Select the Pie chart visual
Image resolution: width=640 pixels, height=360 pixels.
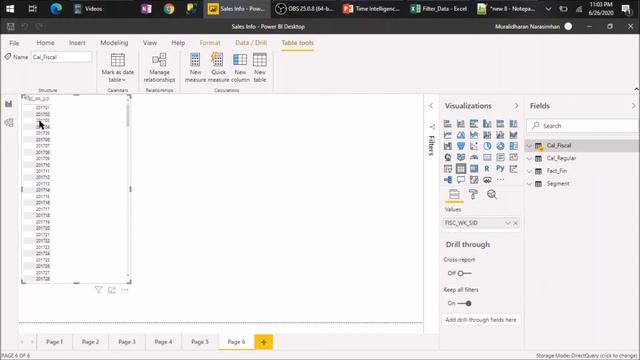tap(487, 146)
